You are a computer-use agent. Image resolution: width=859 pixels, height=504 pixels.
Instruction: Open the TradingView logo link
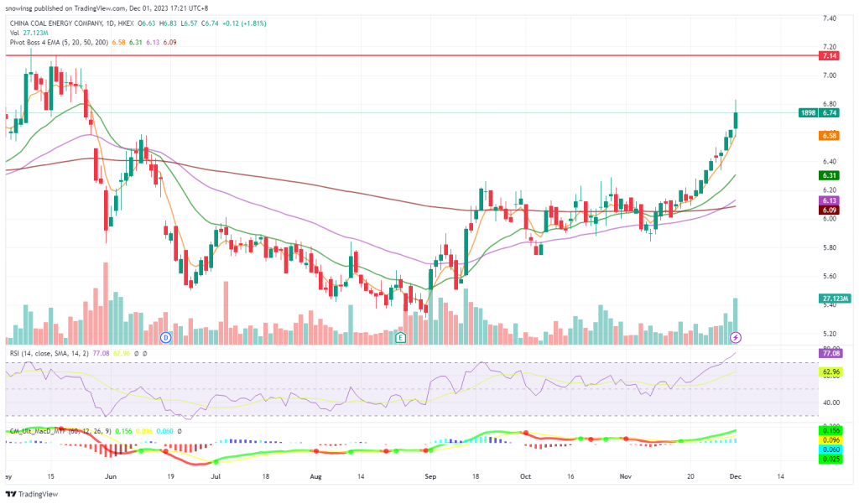(x=31, y=494)
